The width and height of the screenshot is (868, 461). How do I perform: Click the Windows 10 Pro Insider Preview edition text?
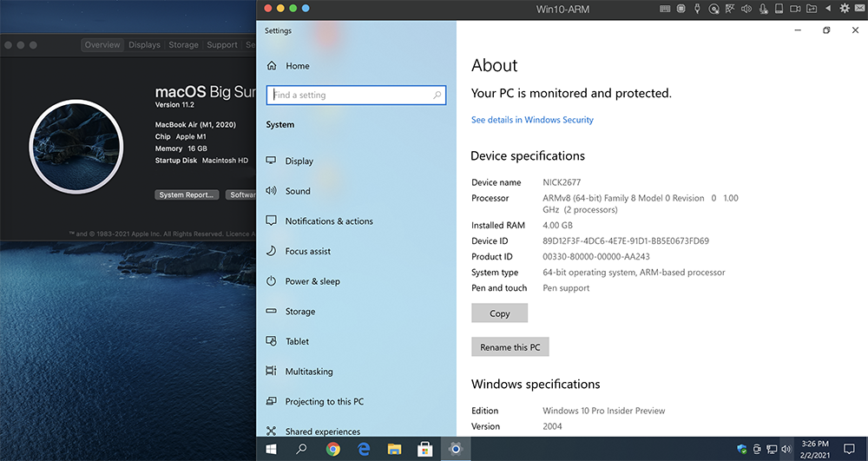coord(603,411)
